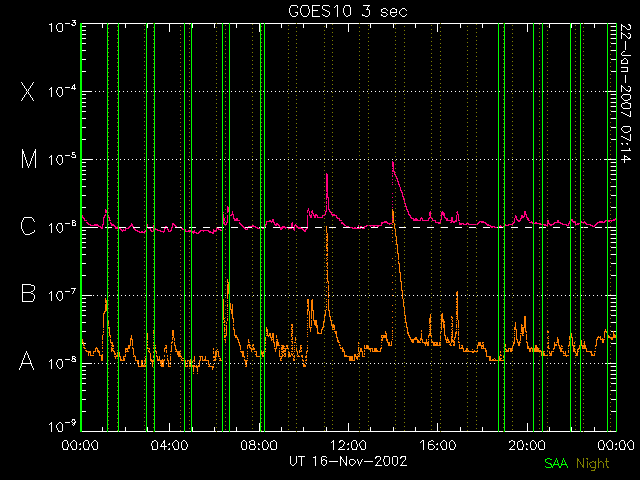Click the y-axis flux value beside X
The height and width of the screenshot is (480, 640).
(62, 91)
